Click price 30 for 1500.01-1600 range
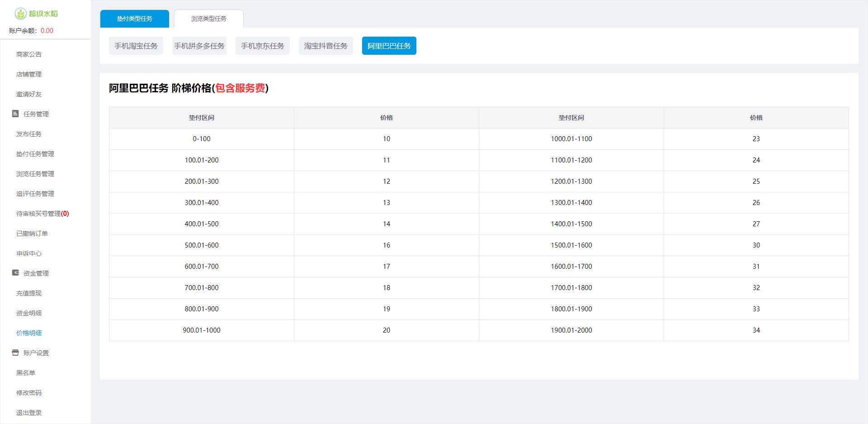The width and height of the screenshot is (868, 424). coord(756,245)
